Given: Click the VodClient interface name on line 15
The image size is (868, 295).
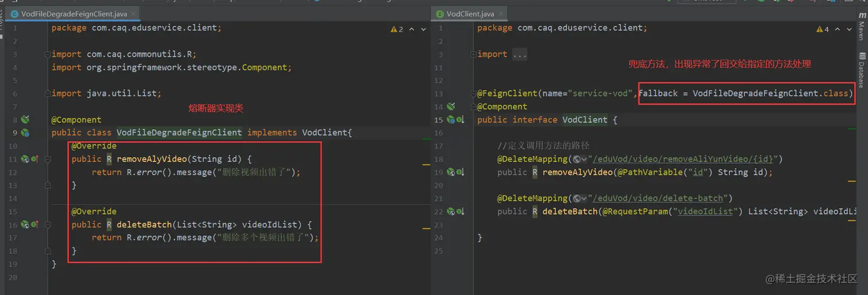Looking at the screenshot, I should [x=585, y=120].
